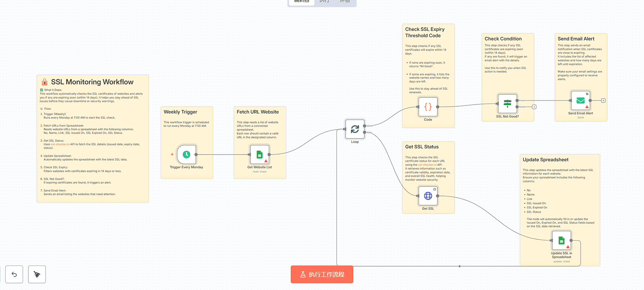Image resolution: width=644 pixels, height=290 pixels.
Task: Select the Weekly Trigger sticky note title
Action: [x=181, y=112]
